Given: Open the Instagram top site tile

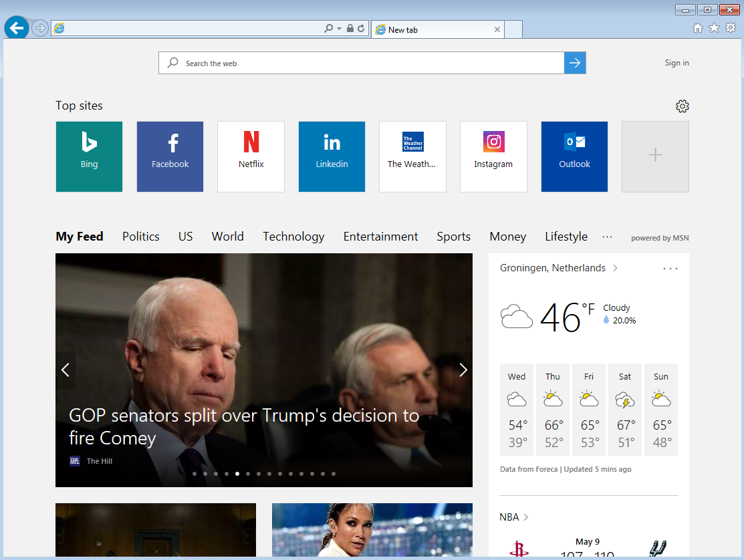Looking at the screenshot, I should (x=493, y=156).
